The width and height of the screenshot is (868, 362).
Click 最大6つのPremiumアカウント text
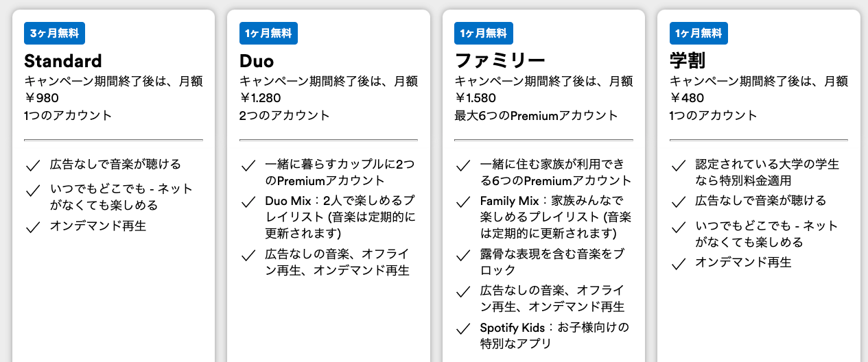[536, 115]
